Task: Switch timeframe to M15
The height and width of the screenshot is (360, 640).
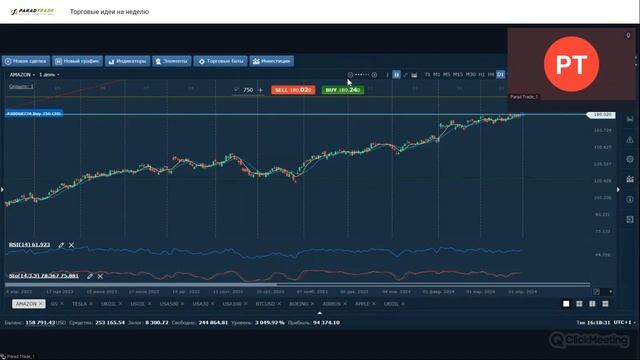Action: pos(458,74)
